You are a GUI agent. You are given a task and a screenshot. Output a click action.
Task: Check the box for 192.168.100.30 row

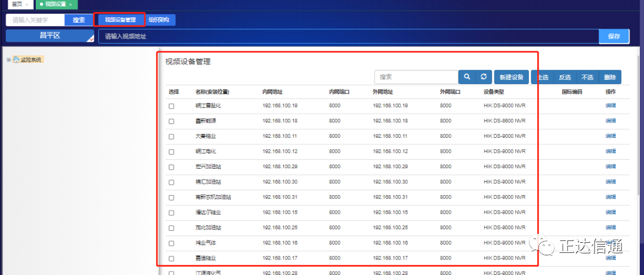[x=171, y=182]
